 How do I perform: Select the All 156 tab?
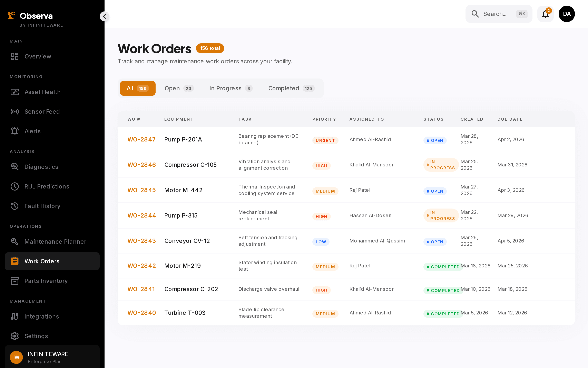coord(138,88)
